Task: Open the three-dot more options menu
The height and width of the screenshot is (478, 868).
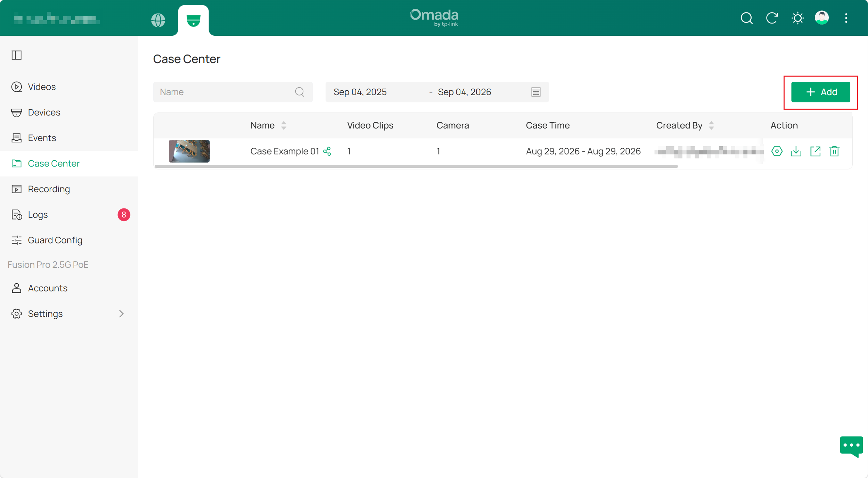Action: [x=846, y=18]
